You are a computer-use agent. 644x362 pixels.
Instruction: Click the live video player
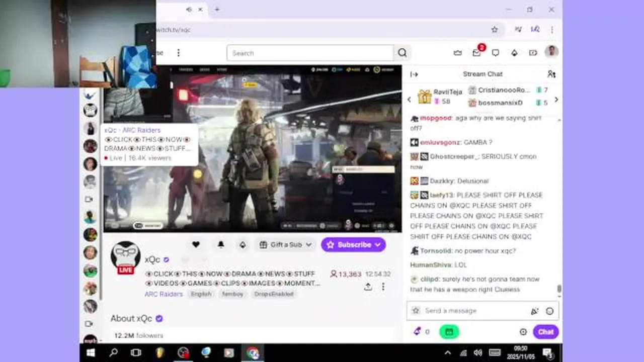click(x=253, y=149)
